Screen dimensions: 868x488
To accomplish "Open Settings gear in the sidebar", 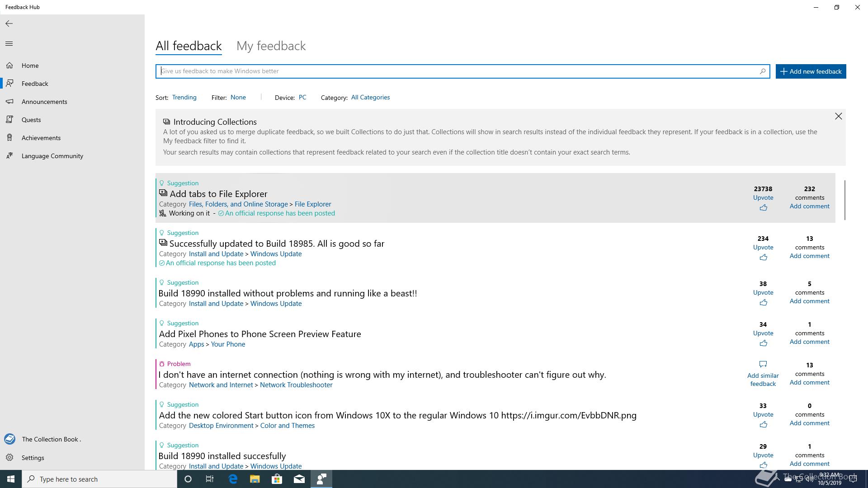I will pos(9,458).
